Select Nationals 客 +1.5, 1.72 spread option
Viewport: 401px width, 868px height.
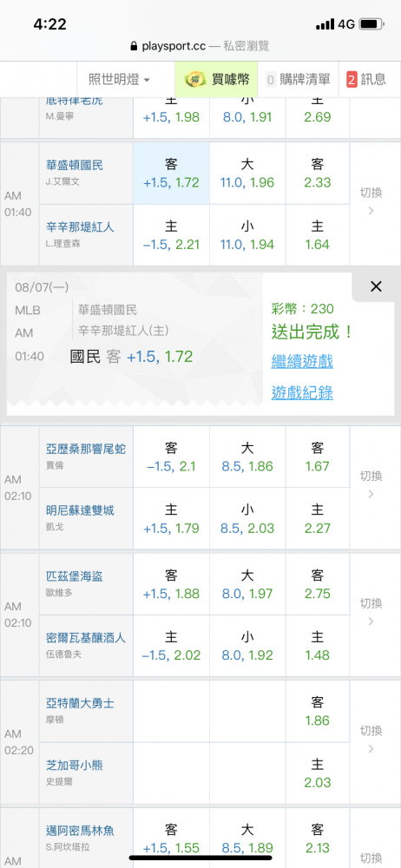point(171,174)
